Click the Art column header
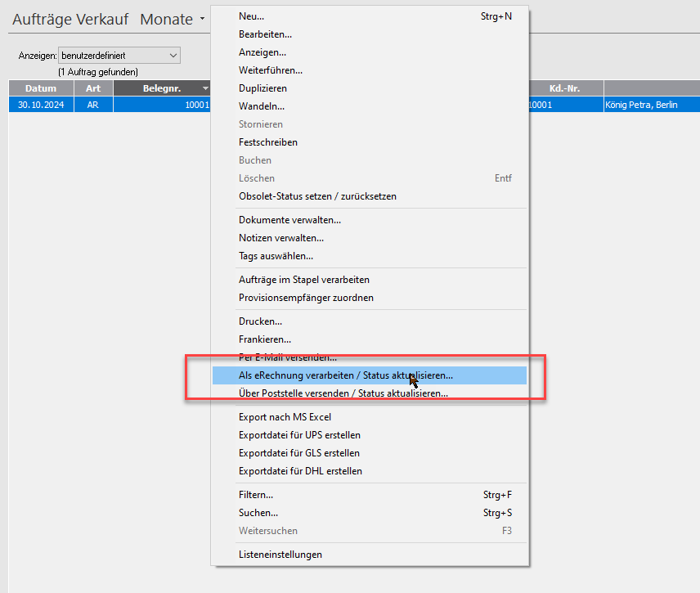The height and width of the screenshot is (593, 700). click(x=93, y=88)
